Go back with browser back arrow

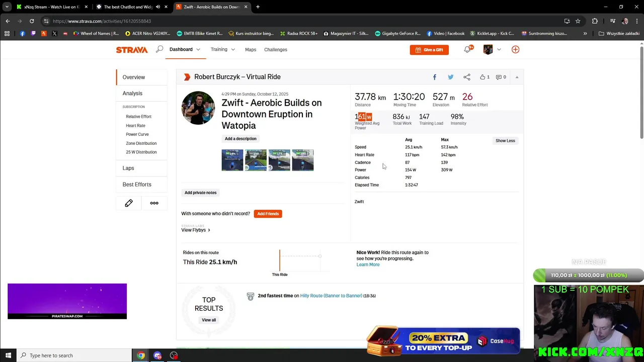8,21
